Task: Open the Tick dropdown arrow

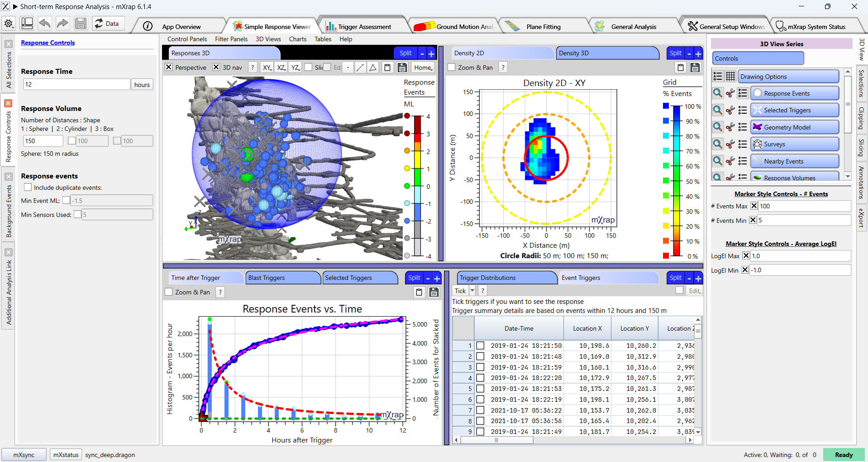Action: (472, 291)
